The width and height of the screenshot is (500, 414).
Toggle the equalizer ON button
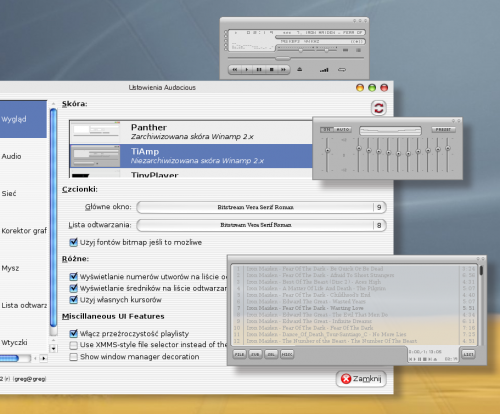tap(327, 129)
